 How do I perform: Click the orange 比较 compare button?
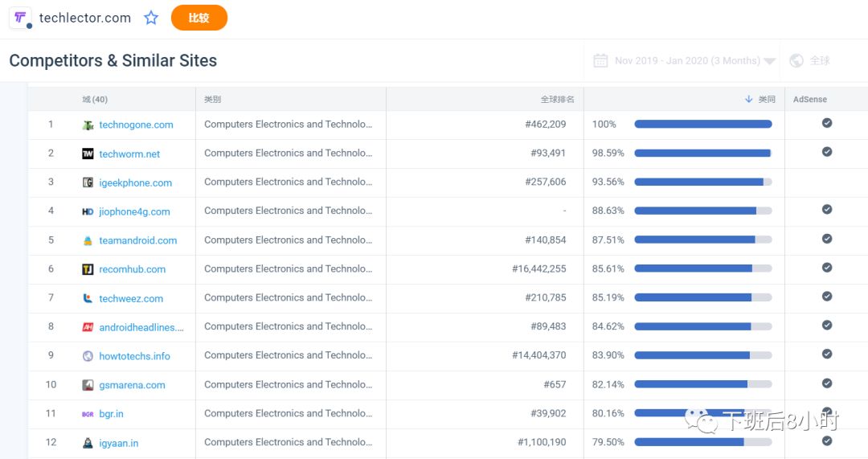[x=199, y=18]
